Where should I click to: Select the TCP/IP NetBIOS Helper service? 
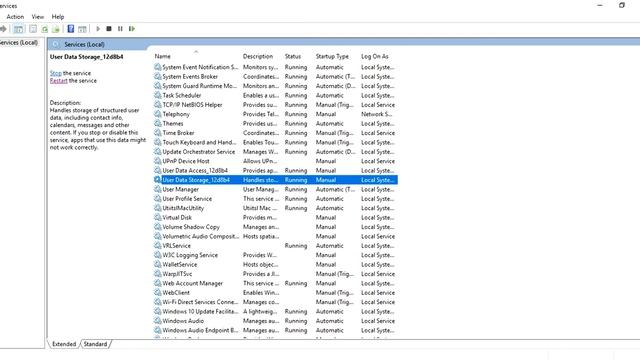click(x=275, y=104)
